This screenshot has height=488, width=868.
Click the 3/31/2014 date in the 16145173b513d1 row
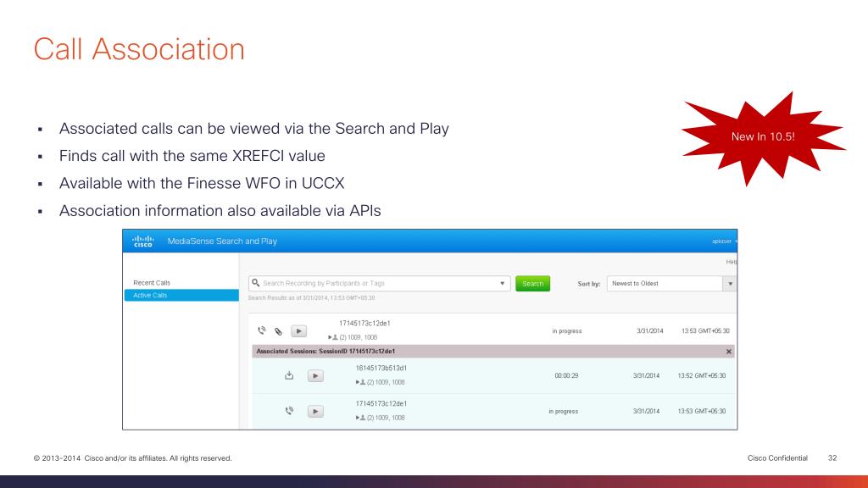(646, 375)
